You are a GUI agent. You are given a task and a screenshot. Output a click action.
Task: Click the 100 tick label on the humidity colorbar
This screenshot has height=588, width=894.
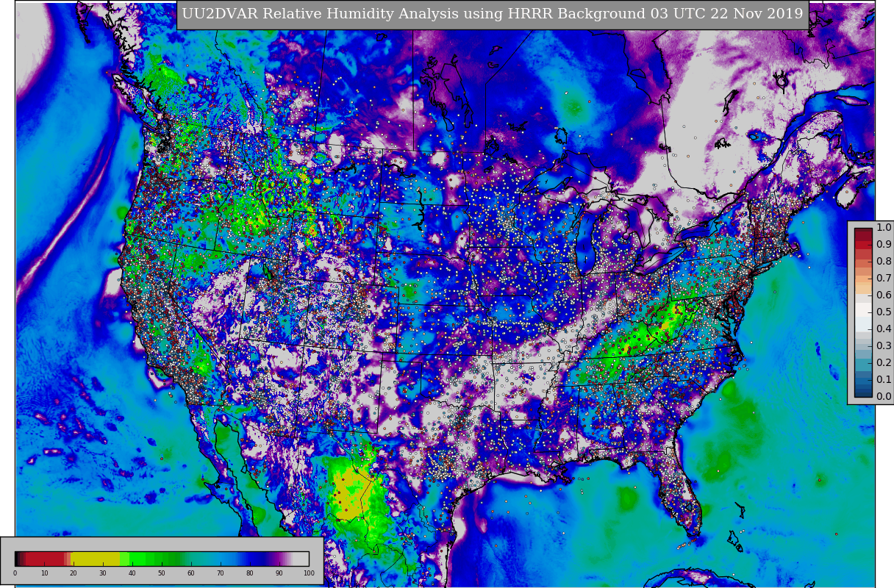(x=309, y=573)
